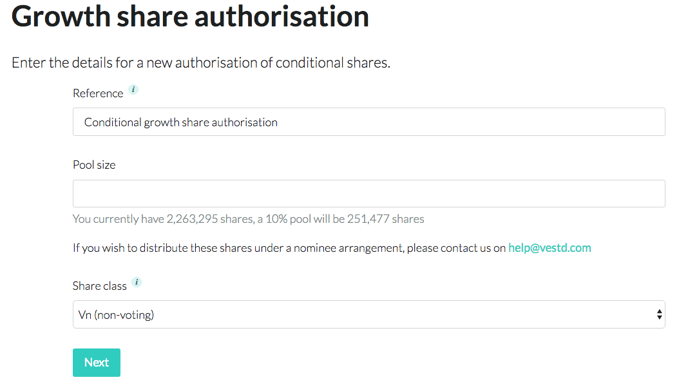688x391 pixels.
Task: Click the Reference field label
Action: coord(98,93)
